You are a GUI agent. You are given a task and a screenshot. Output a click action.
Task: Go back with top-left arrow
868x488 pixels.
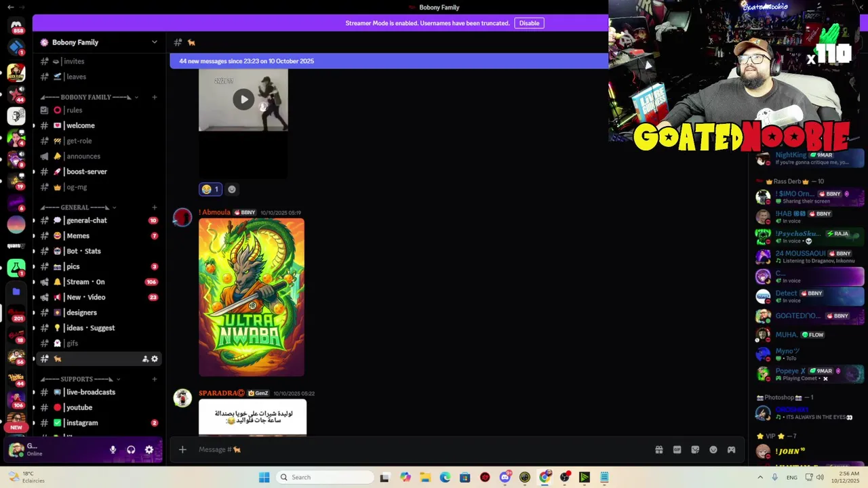tap(10, 7)
